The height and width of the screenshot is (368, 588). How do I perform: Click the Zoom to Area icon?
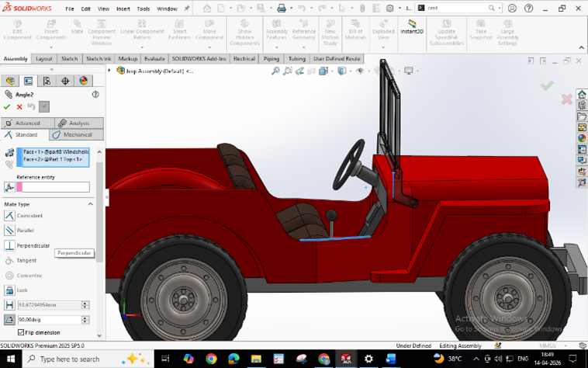tap(288, 71)
